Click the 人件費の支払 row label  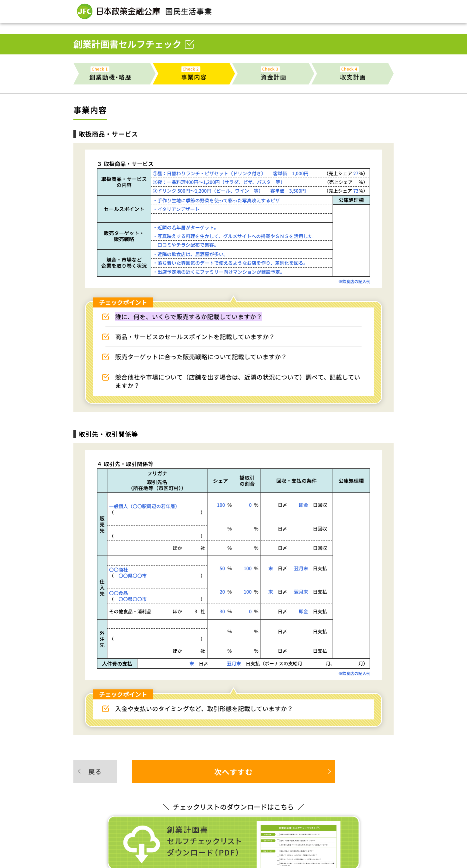(x=117, y=664)
